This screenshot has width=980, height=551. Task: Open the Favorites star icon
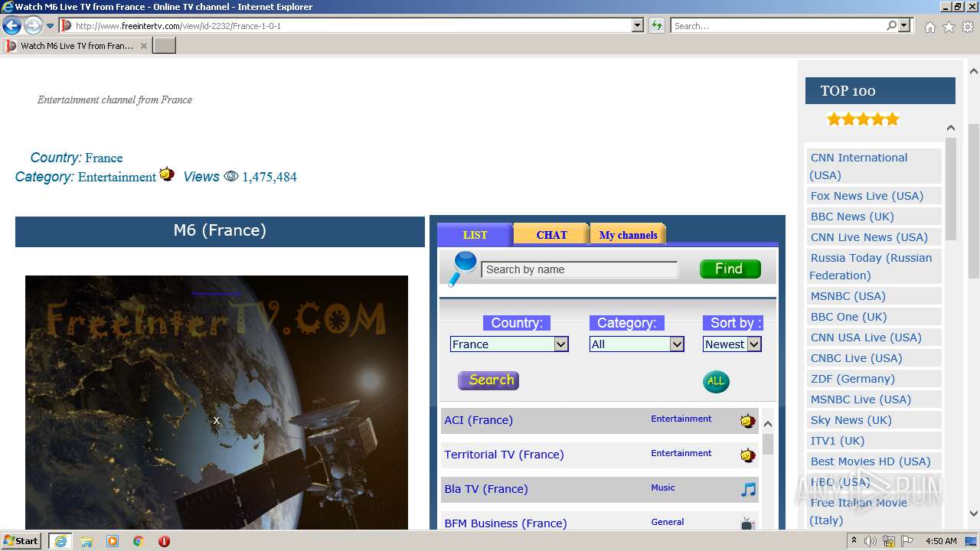949,27
